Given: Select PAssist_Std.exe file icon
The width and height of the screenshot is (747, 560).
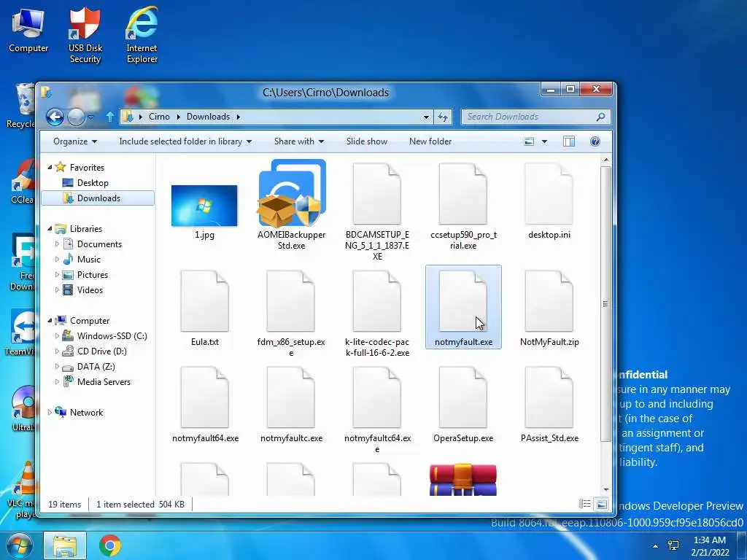Looking at the screenshot, I should point(549,397).
